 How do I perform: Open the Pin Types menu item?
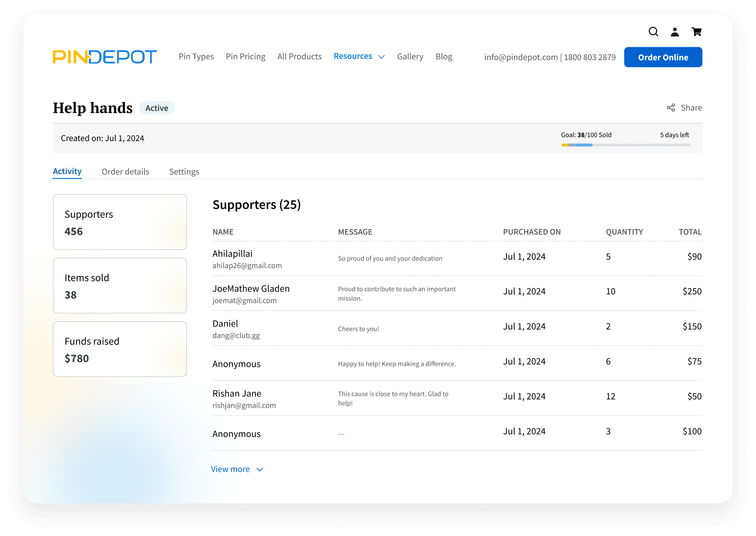pyautogui.click(x=196, y=57)
